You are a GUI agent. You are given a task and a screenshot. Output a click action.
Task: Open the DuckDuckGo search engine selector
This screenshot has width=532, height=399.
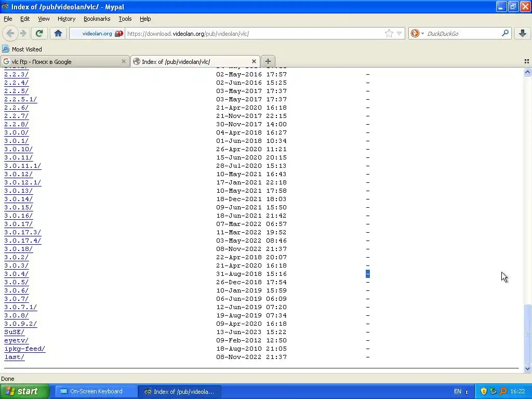417,33
